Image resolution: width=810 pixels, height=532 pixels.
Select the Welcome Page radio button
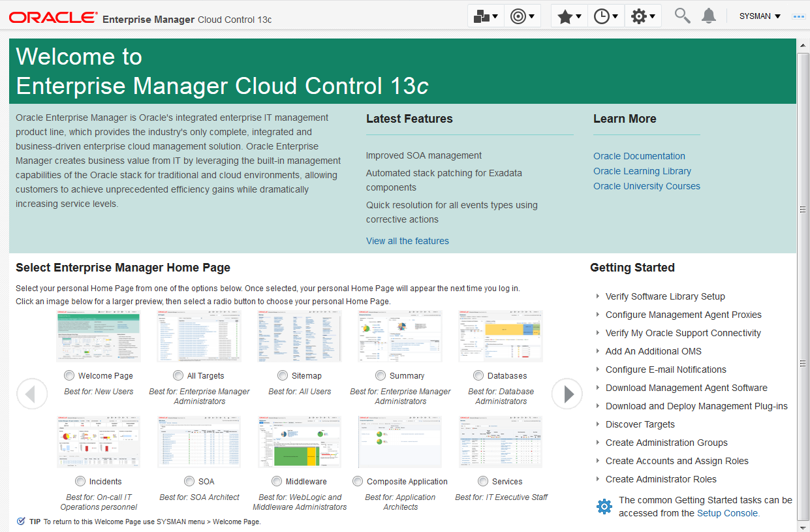point(69,375)
